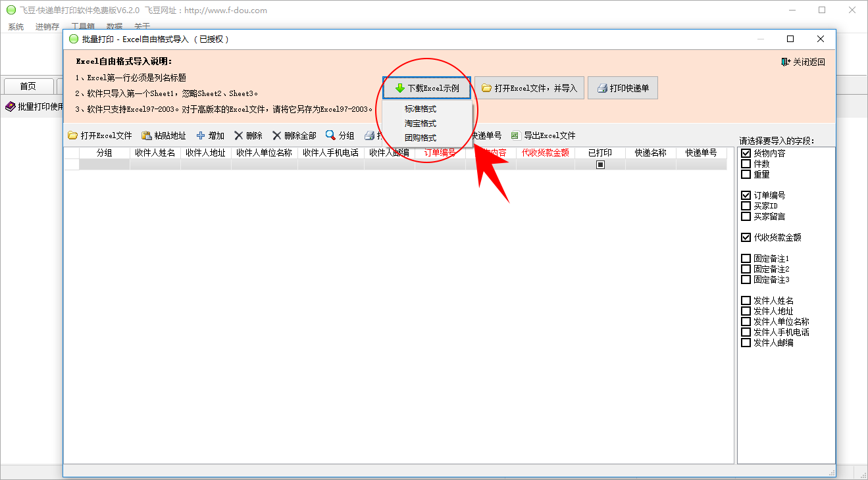Viewport: 868px width, 480px height.
Task: Click the 已打印 column header
Action: pos(600,153)
